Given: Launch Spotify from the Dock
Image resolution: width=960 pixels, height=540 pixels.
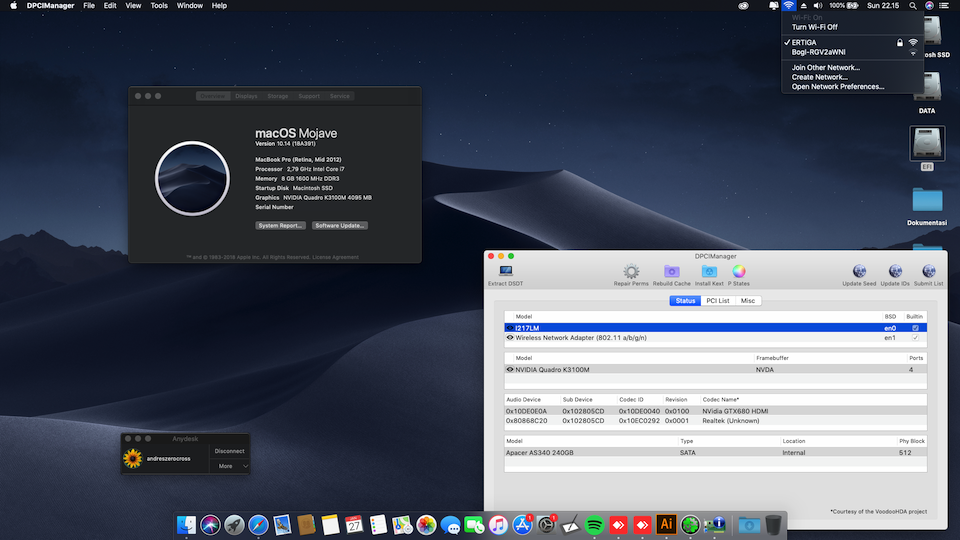Looking at the screenshot, I should point(594,525).
